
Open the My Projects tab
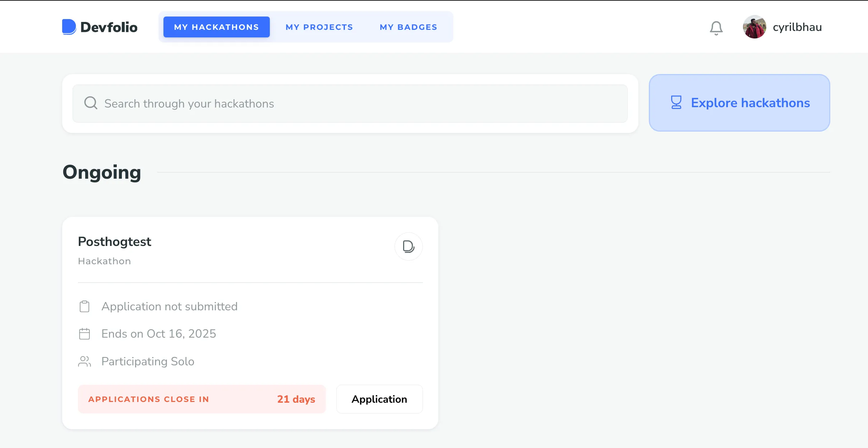[x=319, y=27]
